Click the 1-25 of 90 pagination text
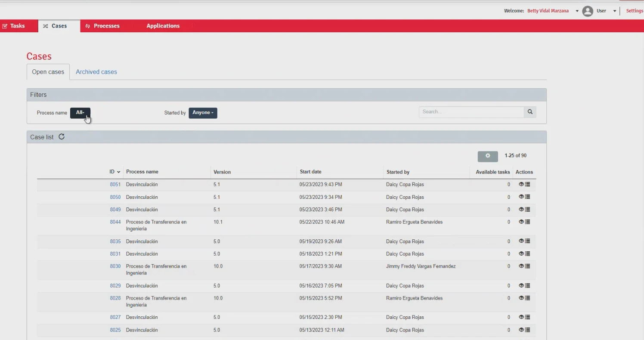This screenshot has width=644, height=340. tap(516, 156)
